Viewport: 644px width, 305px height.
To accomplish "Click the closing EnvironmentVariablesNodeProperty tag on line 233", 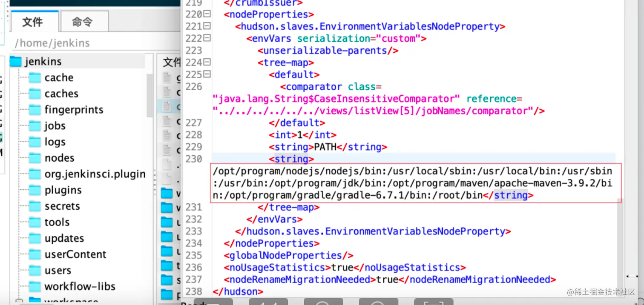I will 373,231.
